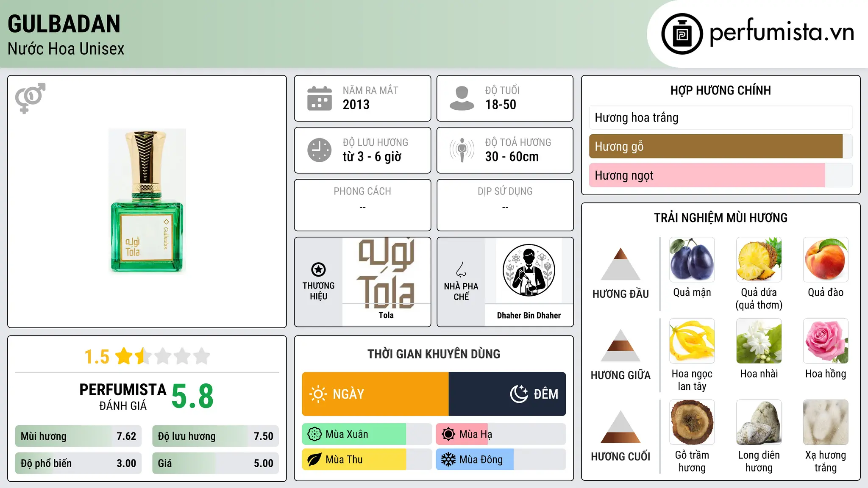The width and height of the screenshot is (868, 488).
Task: Select the Xạ hương trắng white musk image
Action: (826, 422)
